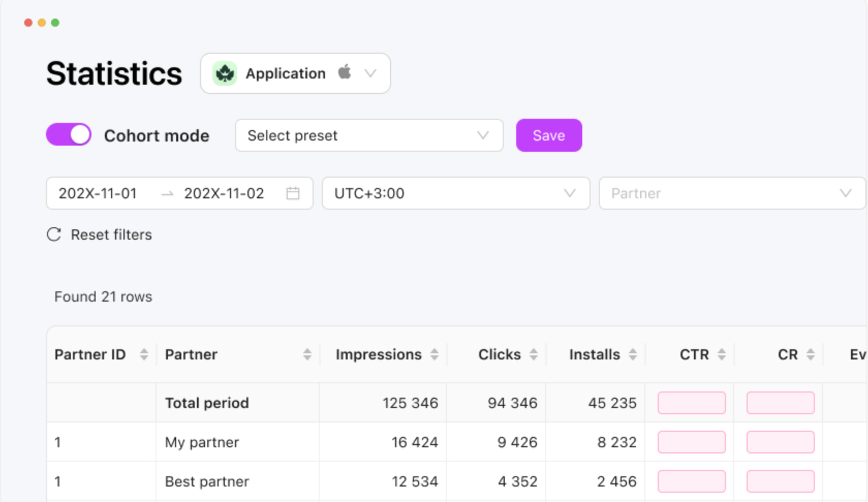Open the calendar date picker icon
Screen dimensions: 868x502
coord(293,193)
